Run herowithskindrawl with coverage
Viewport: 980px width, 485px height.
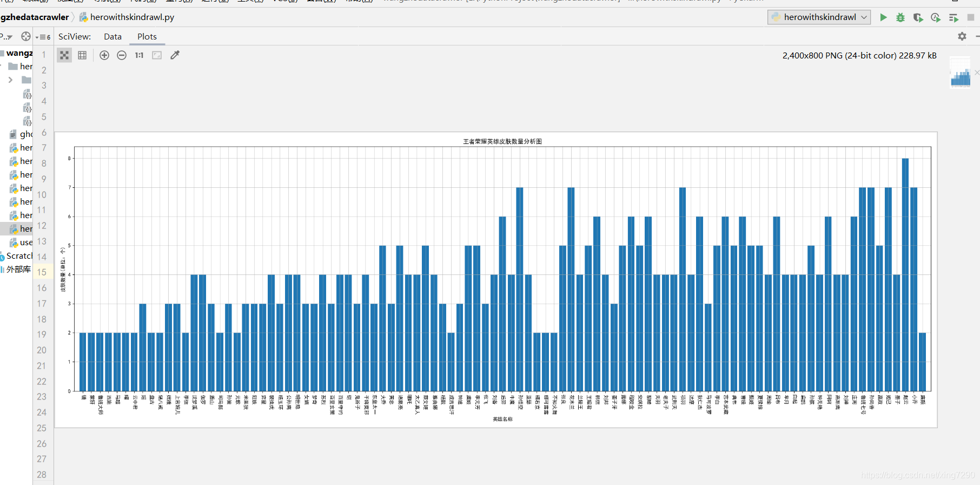(918, 17)
